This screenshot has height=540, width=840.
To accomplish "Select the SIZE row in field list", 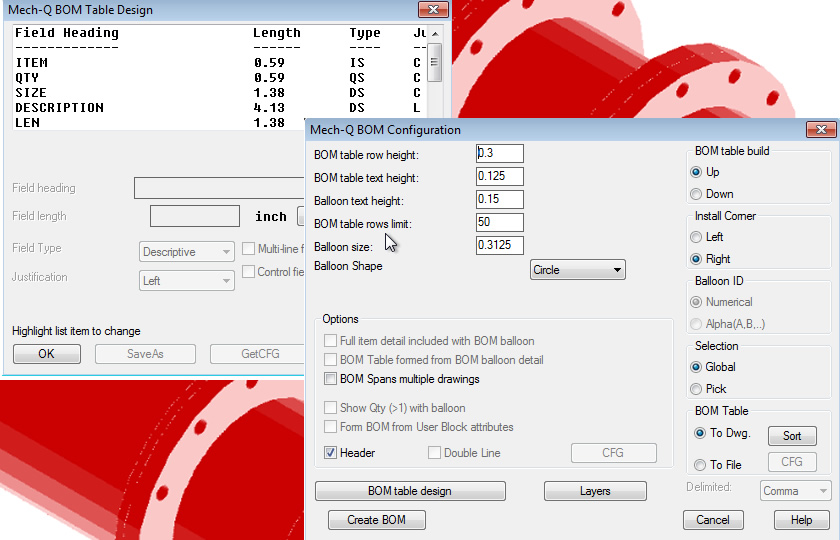I will coord(220,93).
